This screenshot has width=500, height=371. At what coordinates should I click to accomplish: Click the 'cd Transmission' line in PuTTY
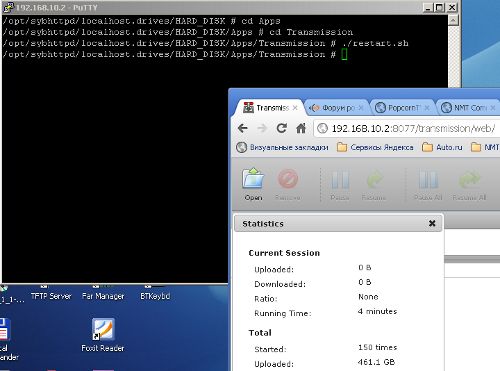178,32
